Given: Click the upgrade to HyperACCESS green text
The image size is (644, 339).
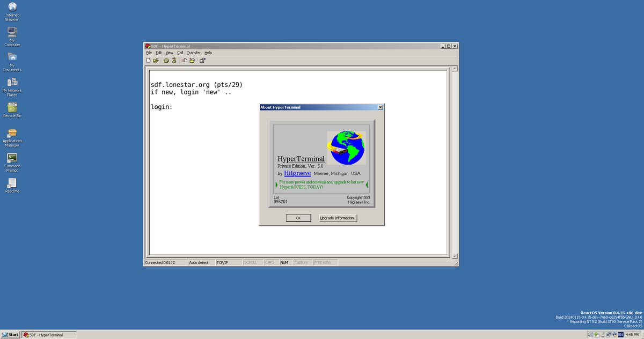Looking at the screenshot, I should coord(321,185).
